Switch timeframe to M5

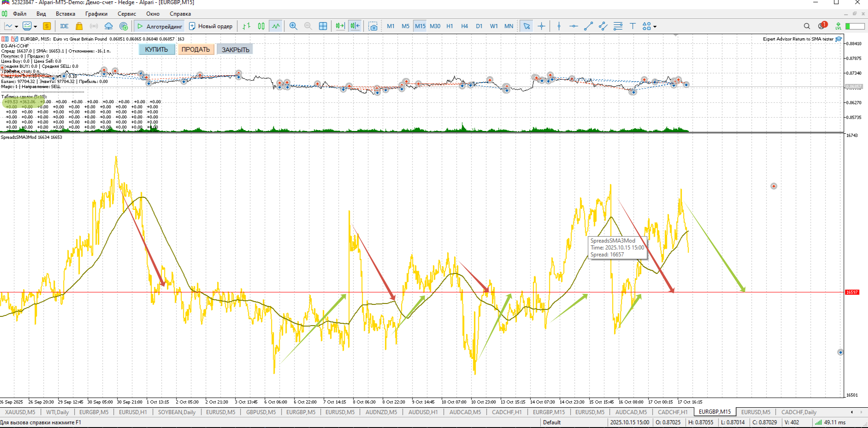tap(405, 26)
